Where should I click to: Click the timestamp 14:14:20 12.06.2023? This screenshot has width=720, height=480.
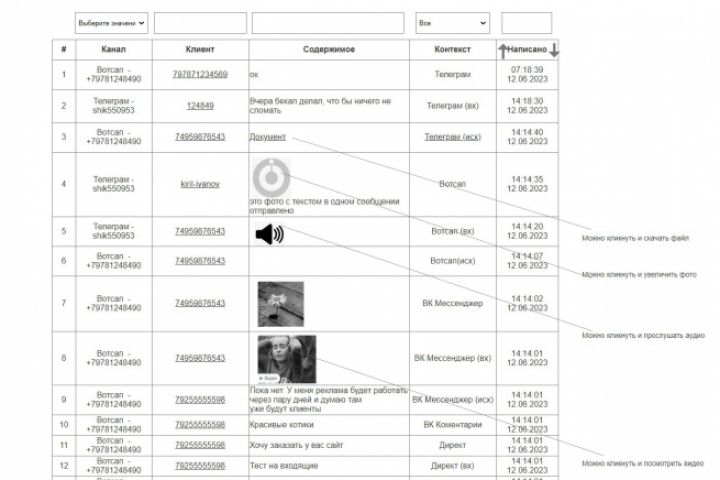tap(527, 231)
